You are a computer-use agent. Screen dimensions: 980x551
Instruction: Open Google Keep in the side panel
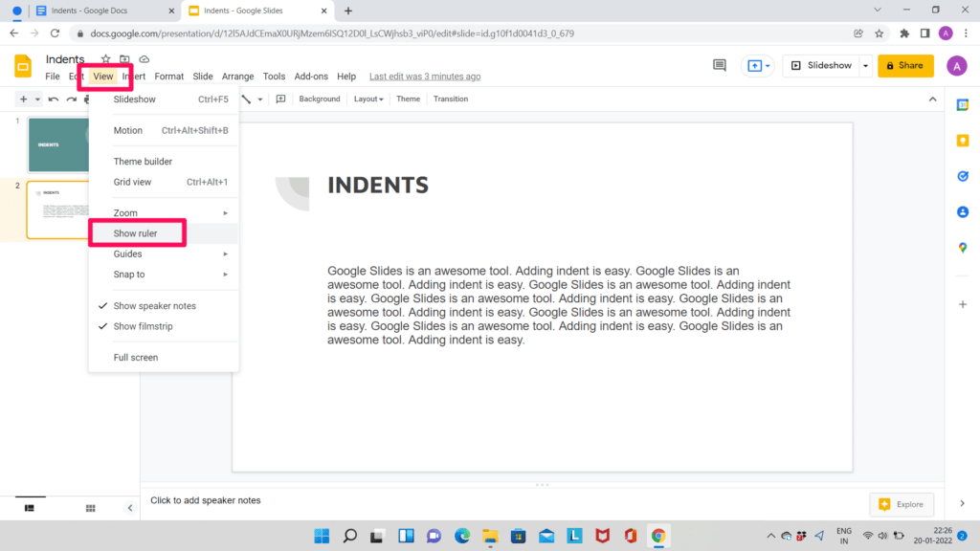(963, 141)
